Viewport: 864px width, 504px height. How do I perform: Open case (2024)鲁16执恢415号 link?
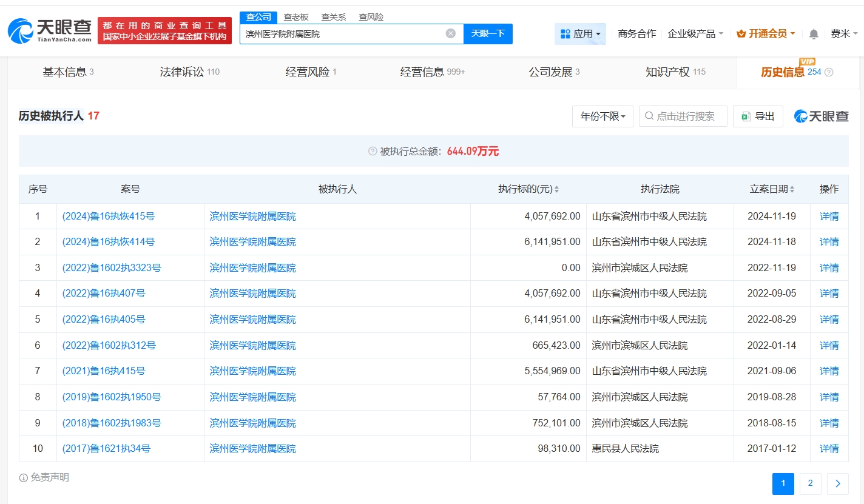pyautogui.click(x=108, y=216)
